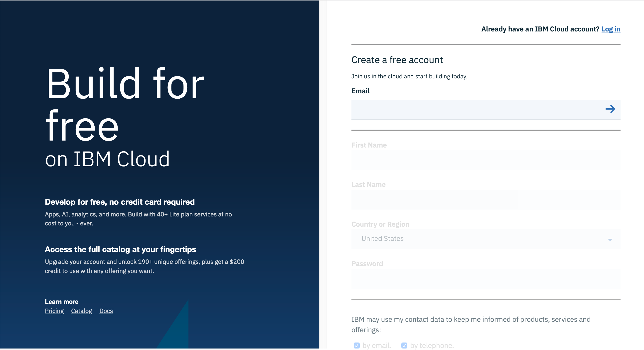Click into the First Name field
This screenshot has width=644, height=350.
(x=486, y=160)
